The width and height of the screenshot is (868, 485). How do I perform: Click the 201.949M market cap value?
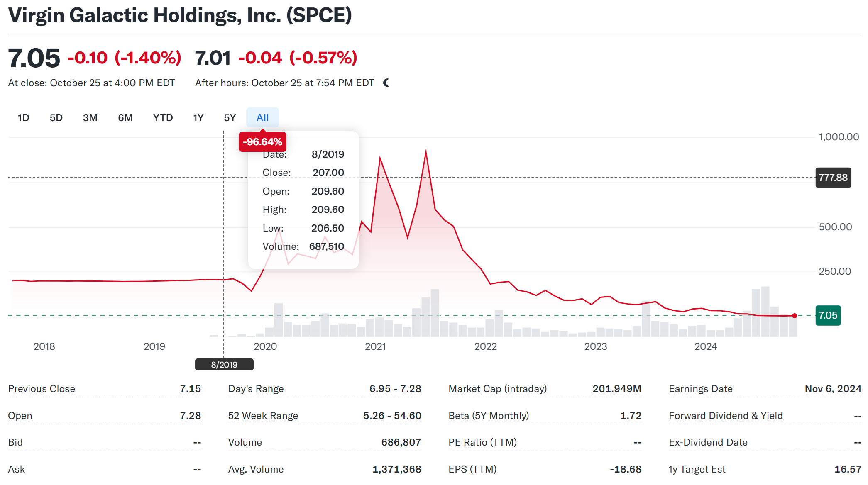(617, 389)
